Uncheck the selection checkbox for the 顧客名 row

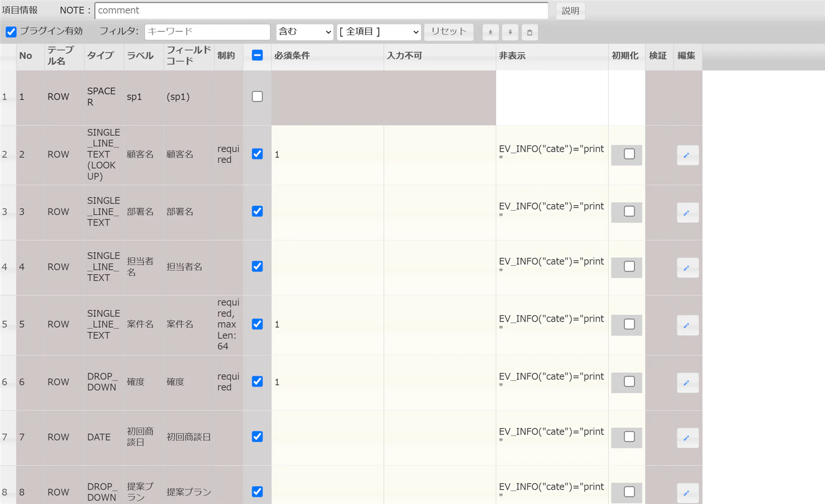[x=257, y=154]
